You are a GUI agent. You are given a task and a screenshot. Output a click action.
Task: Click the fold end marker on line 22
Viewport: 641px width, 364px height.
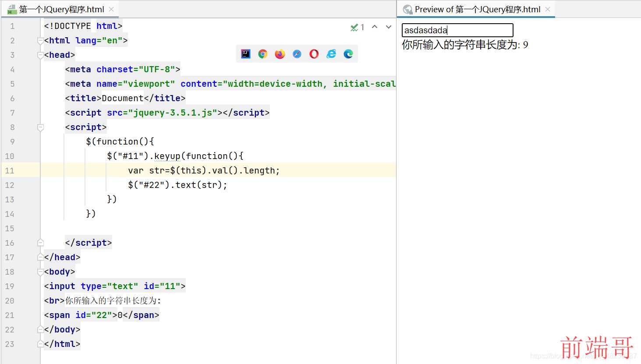(x=40, y=329)
